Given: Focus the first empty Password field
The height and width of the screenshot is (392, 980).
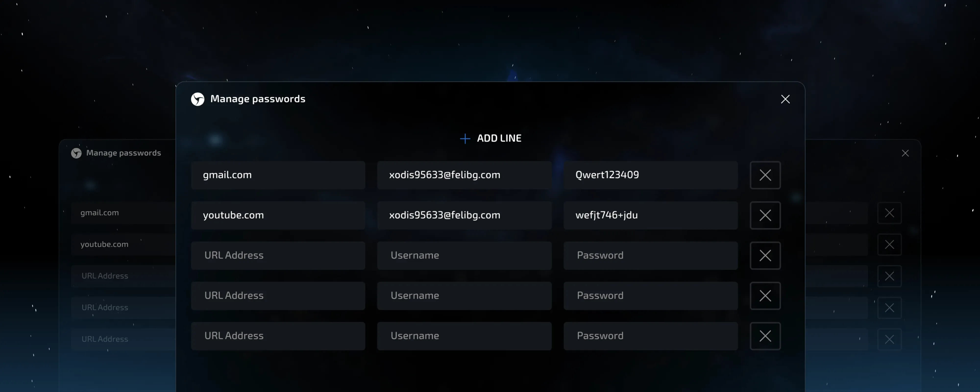Looking at the screenshot, I should pyautogui.click(x=650, y=256).
